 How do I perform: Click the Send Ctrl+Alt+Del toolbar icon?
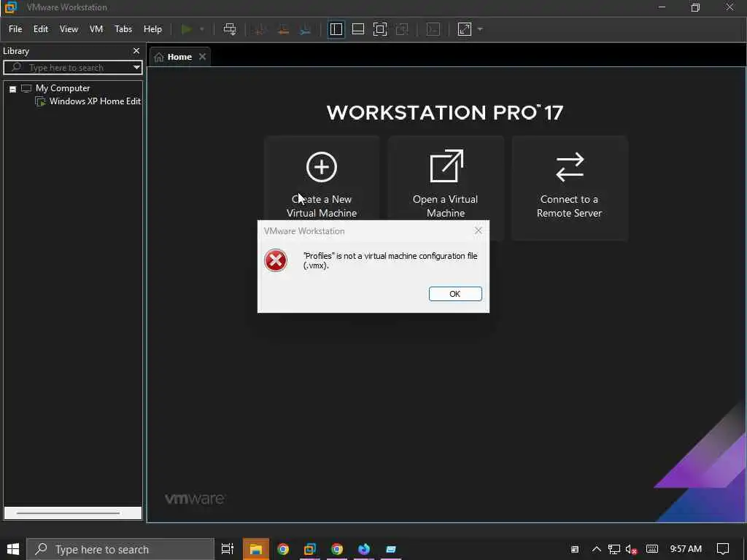click(230, 29)
